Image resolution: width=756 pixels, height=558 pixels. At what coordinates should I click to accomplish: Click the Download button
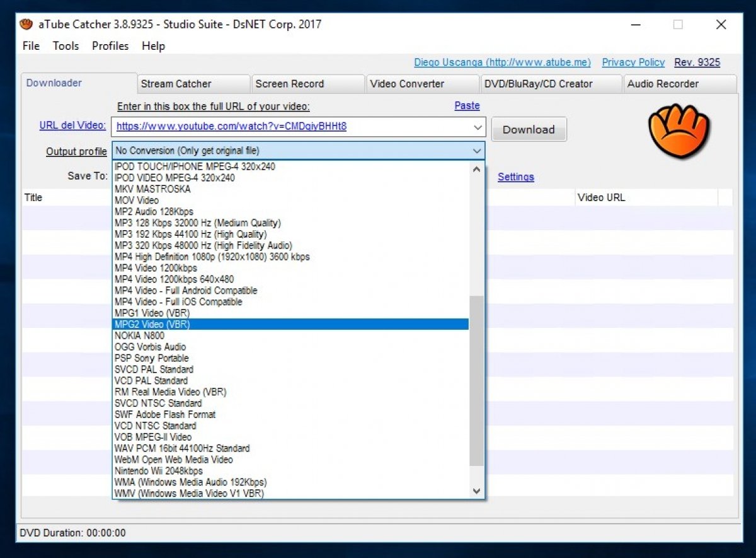[x=529, y=129]
